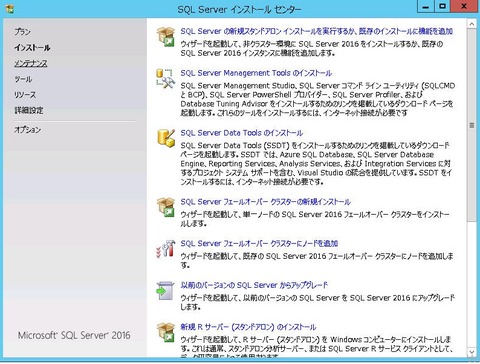Viewport: 480px width, 364px height.
Task: Open the SQL Server Data Tools install link
Action: pyautogui.click(x=241, y=133)
